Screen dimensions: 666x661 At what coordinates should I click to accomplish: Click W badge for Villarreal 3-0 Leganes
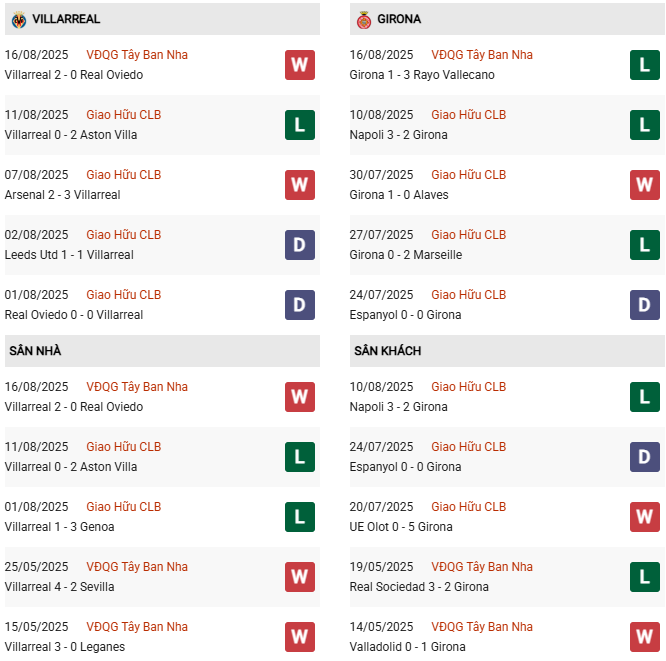tap(299, 637)
